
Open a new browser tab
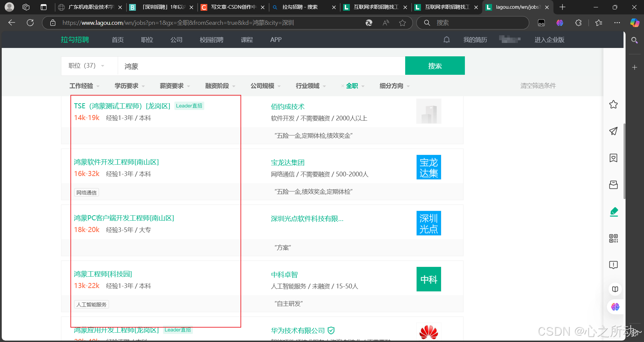[562, 7]
